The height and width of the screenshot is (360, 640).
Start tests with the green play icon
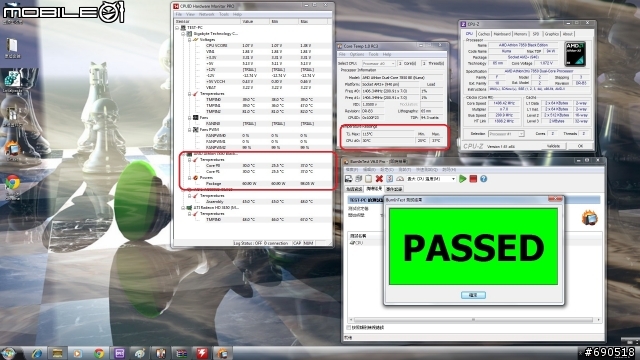click(x=463, y=179)
